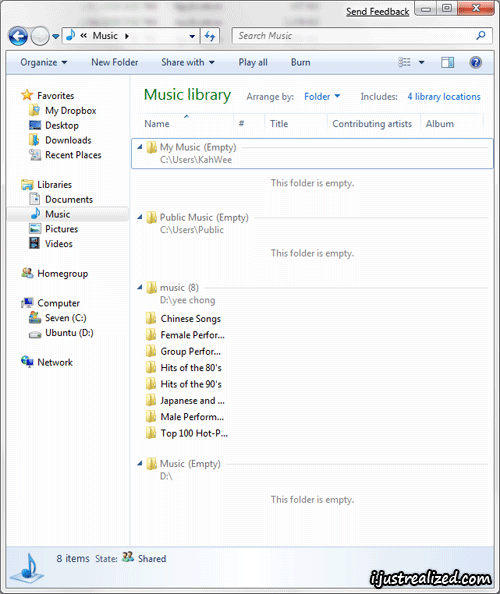Select Favorites in the navigation pane
Screen dimensions: 500x594
(x=48, y=95)
